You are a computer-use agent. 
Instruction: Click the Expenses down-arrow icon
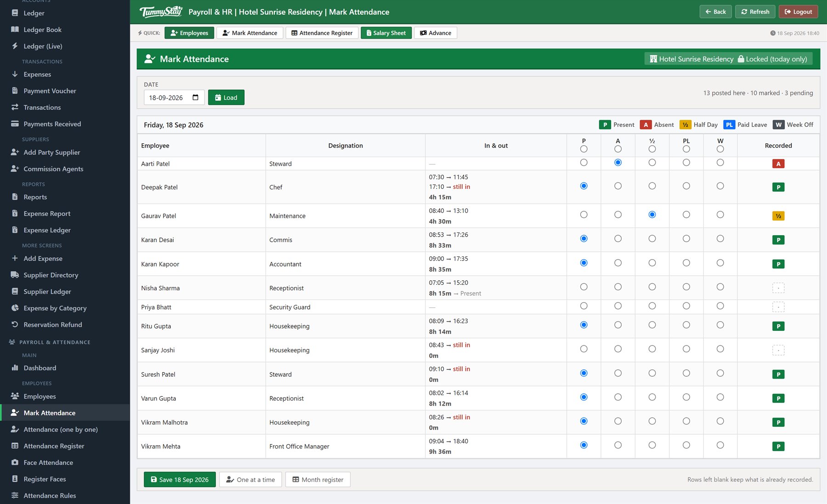(15, 74)
